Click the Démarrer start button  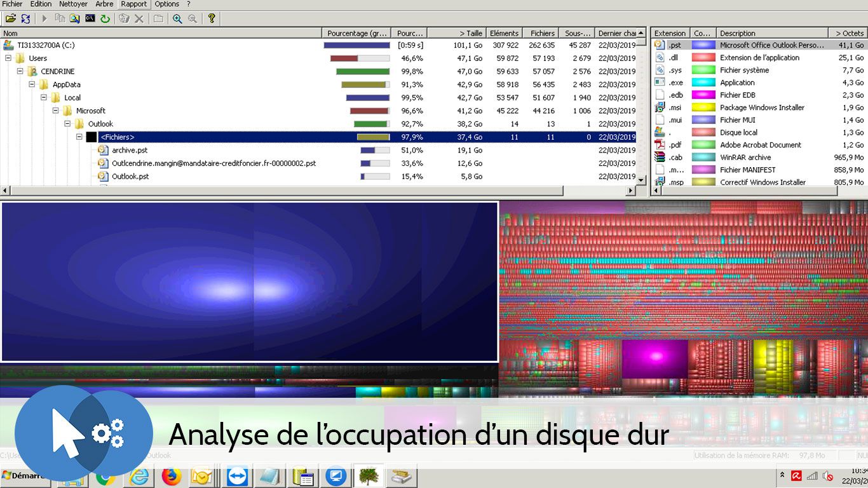coord(25,476)
